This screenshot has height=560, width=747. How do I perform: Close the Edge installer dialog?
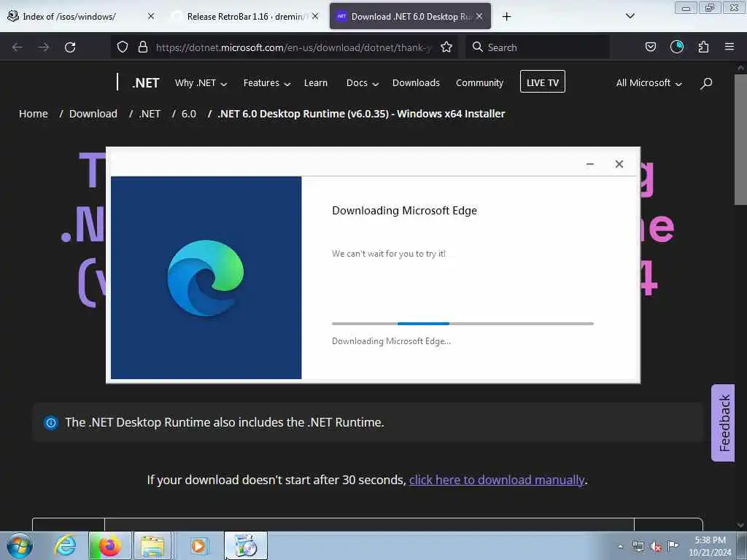coord(619,164)
